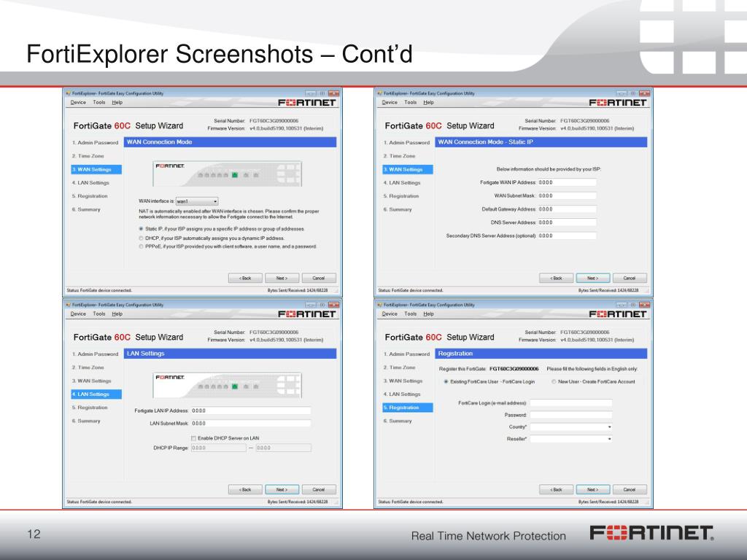This screenshot has height=560, width=747.
Task: Click Next in the Registration window
Action: tap(592, 489)
